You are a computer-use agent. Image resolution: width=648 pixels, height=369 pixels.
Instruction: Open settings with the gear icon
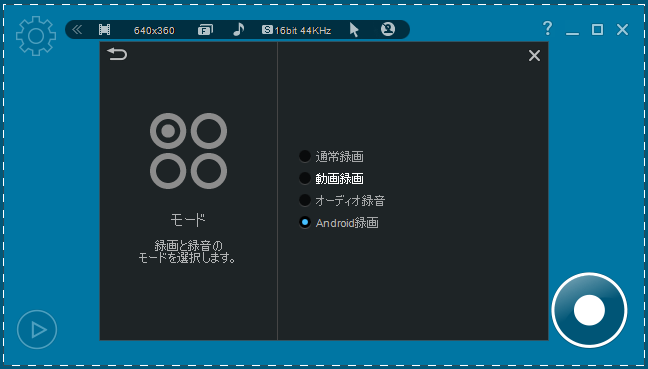tap(36, 36)
